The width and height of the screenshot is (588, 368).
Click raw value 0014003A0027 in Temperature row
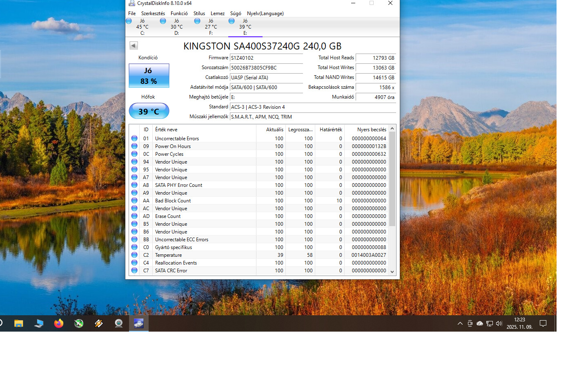click(369, 255)
